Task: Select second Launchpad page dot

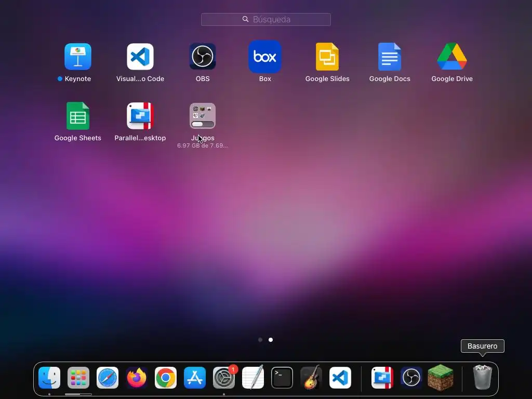Action: coord(270,340)
